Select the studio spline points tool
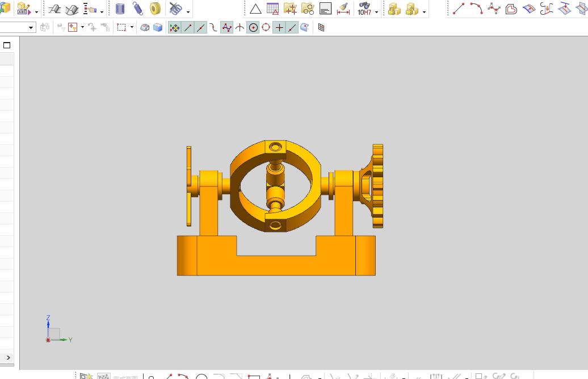 (494, 9)
